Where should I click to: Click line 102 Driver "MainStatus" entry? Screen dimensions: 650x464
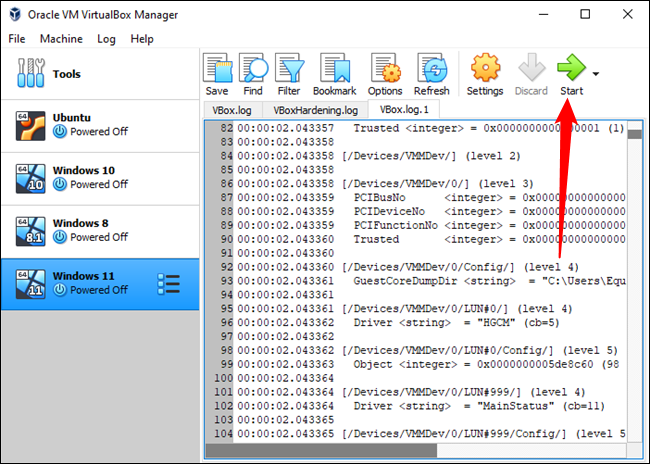[x=479, y=406]
